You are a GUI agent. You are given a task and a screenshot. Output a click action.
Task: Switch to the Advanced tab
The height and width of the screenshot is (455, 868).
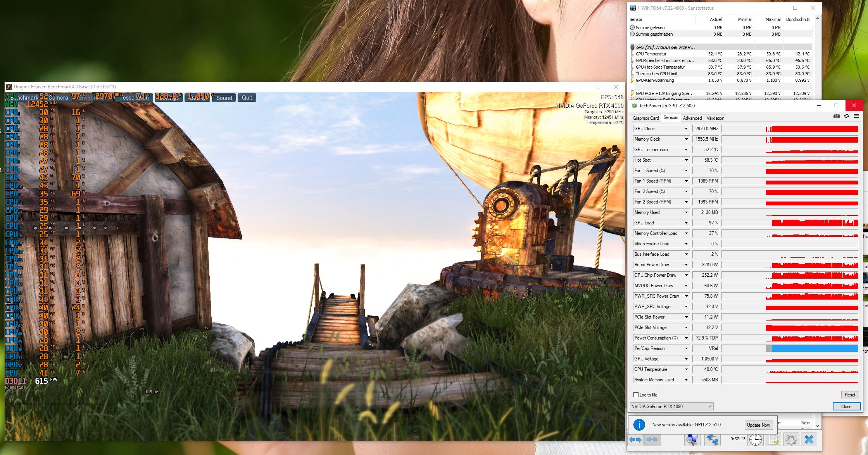pos(692,118)
